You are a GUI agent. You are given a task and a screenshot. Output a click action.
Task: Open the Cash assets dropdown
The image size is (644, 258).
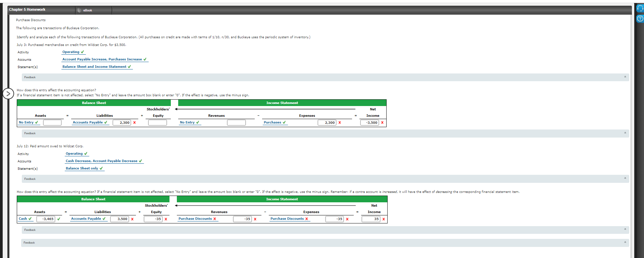[x=26, y=219]
